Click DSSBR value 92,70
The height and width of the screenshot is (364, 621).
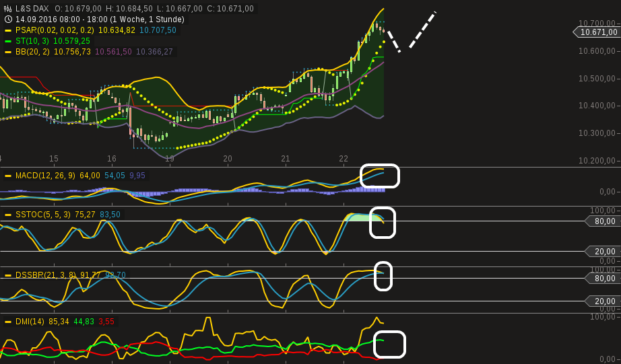tap(116, 275)
